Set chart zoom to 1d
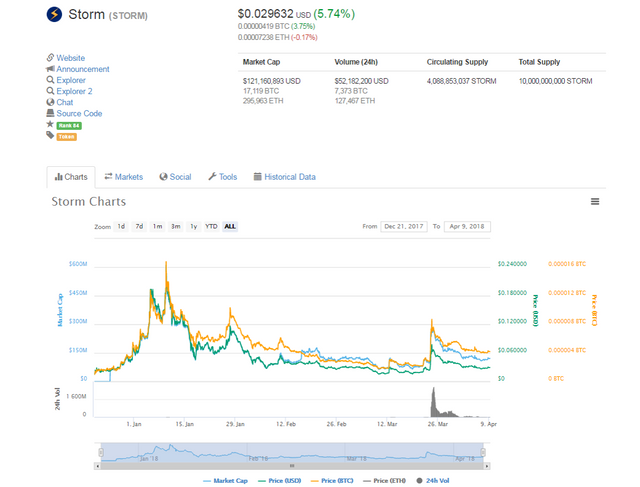 tap(121, 227)
